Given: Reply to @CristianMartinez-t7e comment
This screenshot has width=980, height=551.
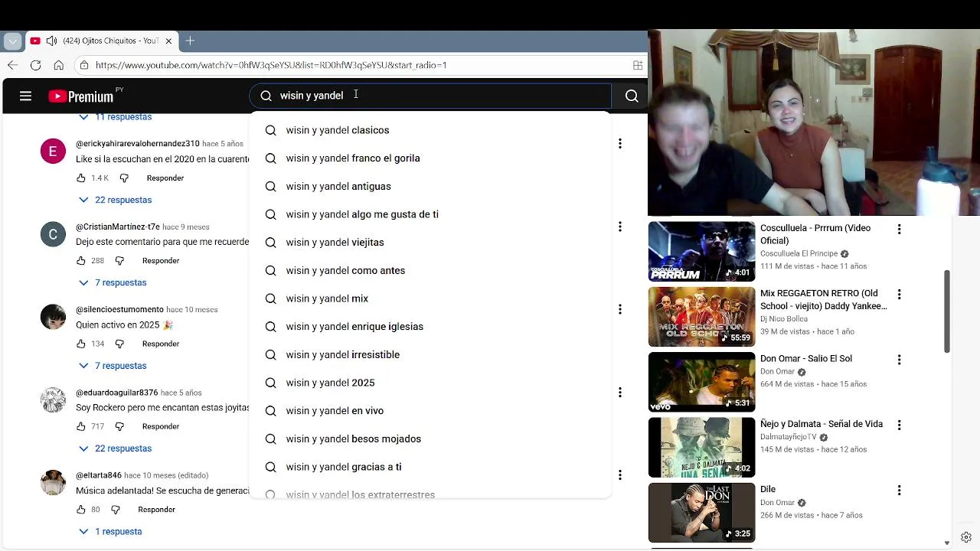Looking at the screenshot, I should pyautogui.click(x=161, y=260).
